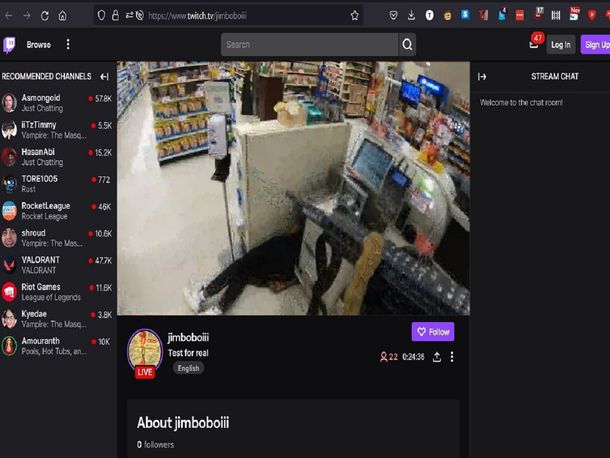Click the browser forward arrow
The image size is (610, 458).
click(x=26, y=16)
